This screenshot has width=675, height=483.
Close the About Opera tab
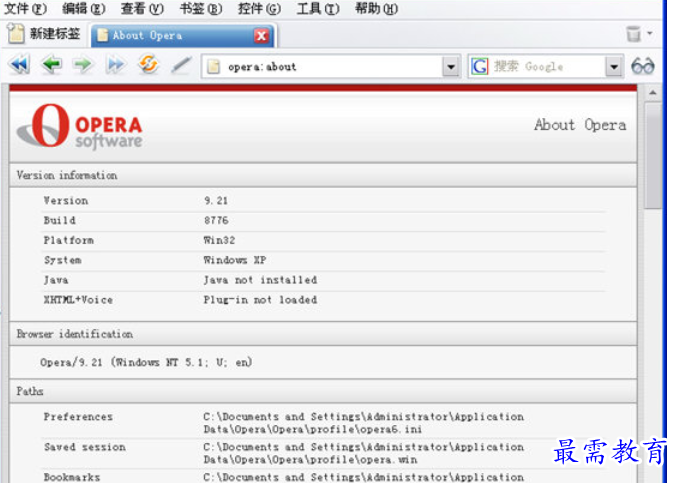[x=261, y=36]
